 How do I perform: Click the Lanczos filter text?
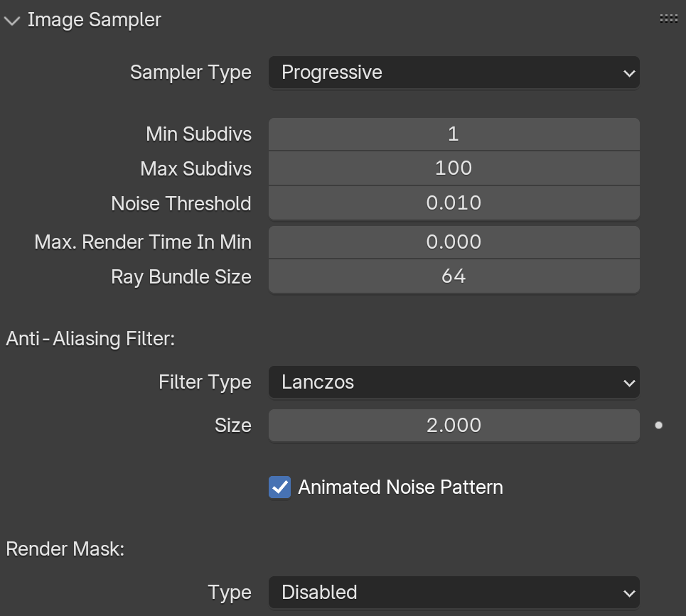pyautogui.click(x=318, y=382)
